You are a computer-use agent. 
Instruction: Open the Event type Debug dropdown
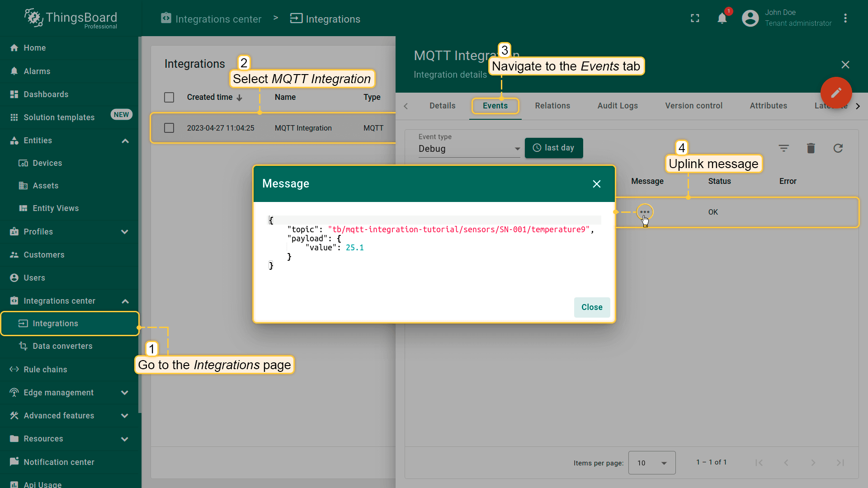[x=469, y=149]
